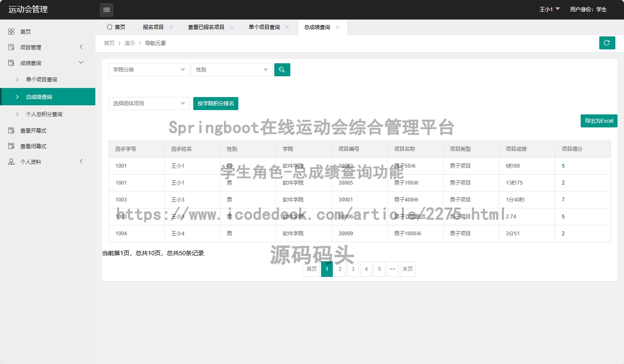This screenshot has height=364, width=624.
Task: Collapse the 成绩查询 sidebar menu
Action: point(81,62)
